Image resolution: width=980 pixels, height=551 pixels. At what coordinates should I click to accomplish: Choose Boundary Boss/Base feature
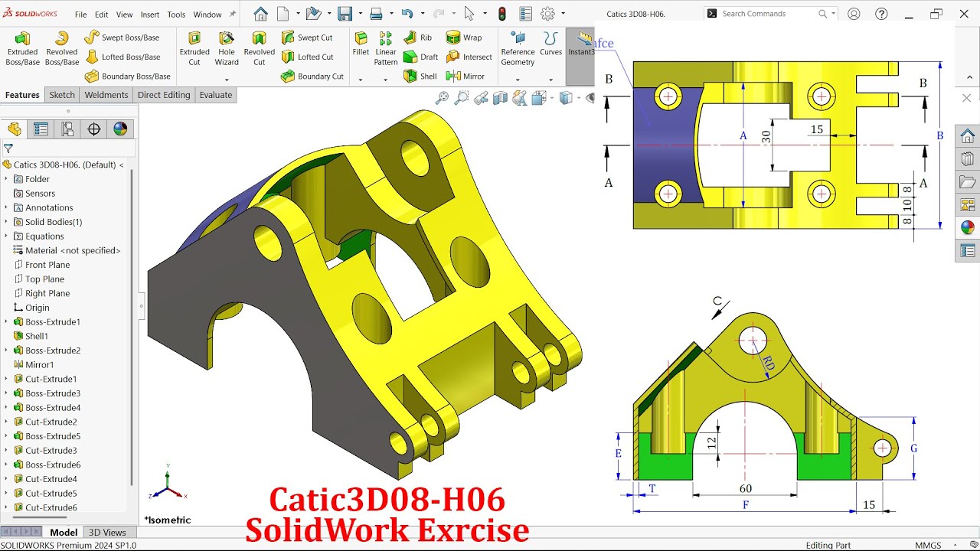pos(127,76)
